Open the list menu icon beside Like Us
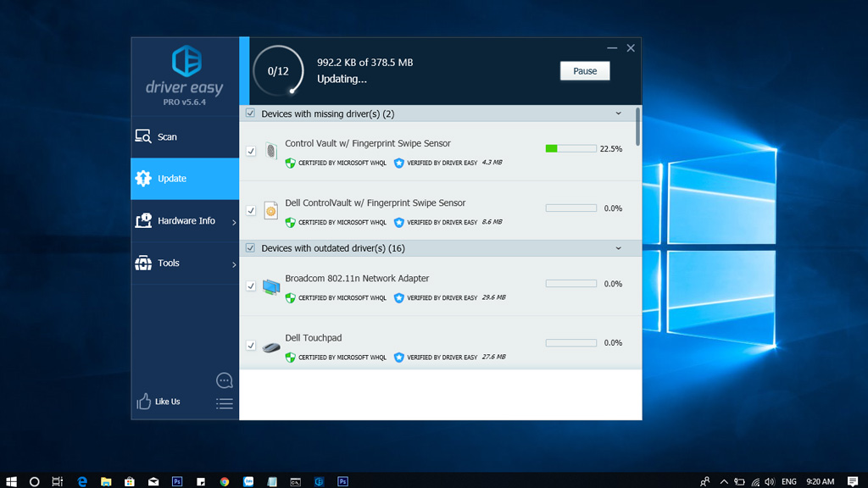This screenshot has width=868, height=488. tap(224, 403)
